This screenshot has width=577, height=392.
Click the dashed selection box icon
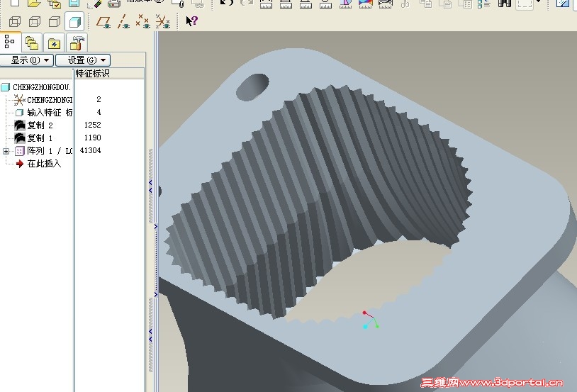click(x=525, y=4)
